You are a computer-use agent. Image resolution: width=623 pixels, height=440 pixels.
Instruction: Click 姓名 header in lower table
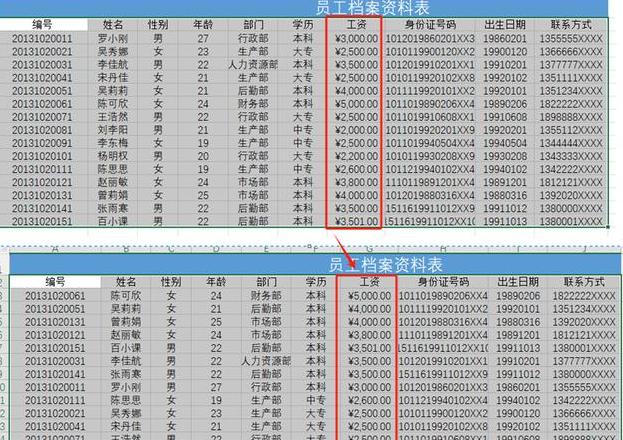coord(126,282)
